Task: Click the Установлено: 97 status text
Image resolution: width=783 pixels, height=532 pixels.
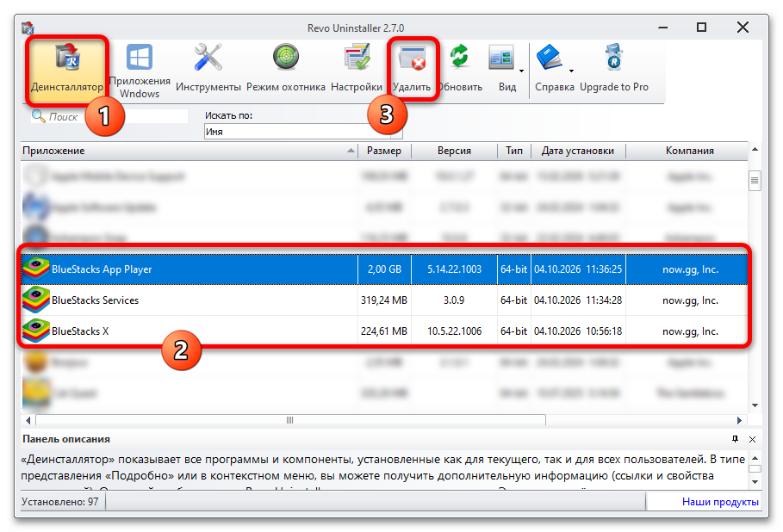Action: click(x=60, y=502)
